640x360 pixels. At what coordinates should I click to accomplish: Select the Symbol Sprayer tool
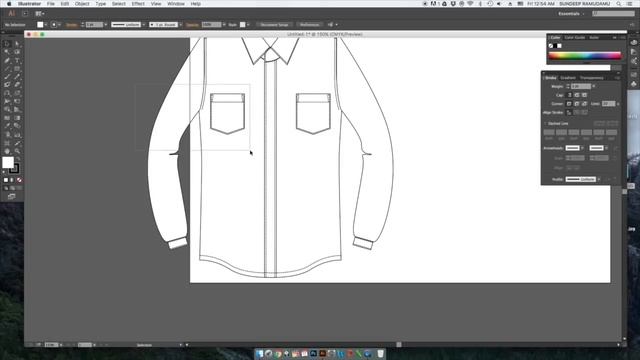[x=7, y=135]
